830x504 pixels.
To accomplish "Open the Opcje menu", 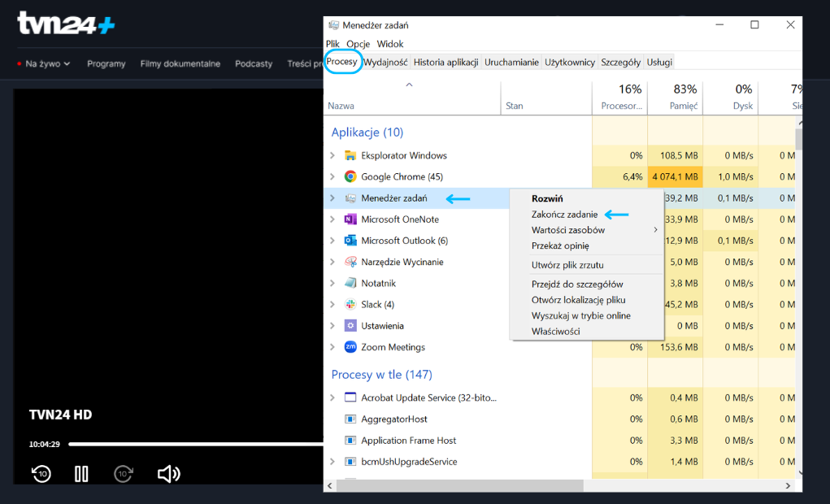I will pos(359,44).
